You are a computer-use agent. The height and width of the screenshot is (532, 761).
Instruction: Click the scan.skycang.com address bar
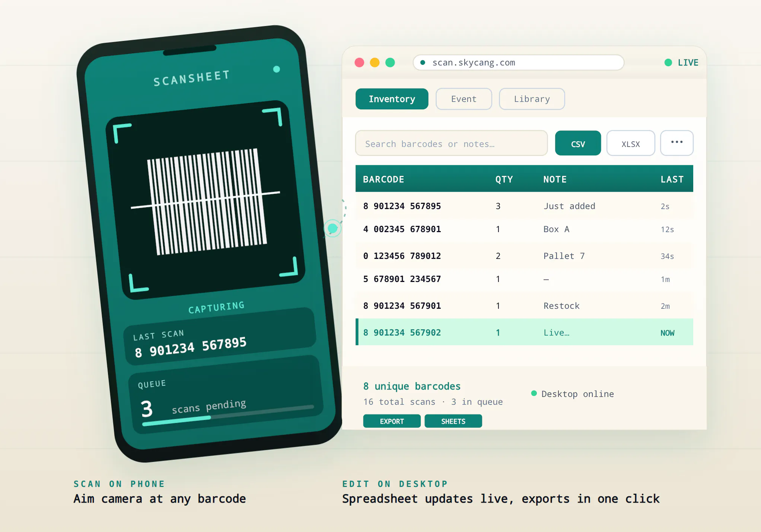[x=518, y=63]
